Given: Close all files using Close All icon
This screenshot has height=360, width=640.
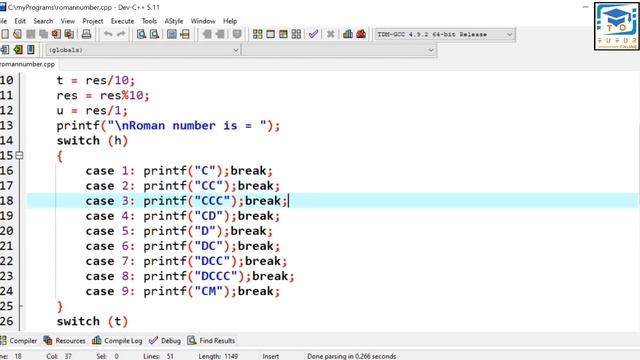Looking at the screenshot, I should click(69, 34).
